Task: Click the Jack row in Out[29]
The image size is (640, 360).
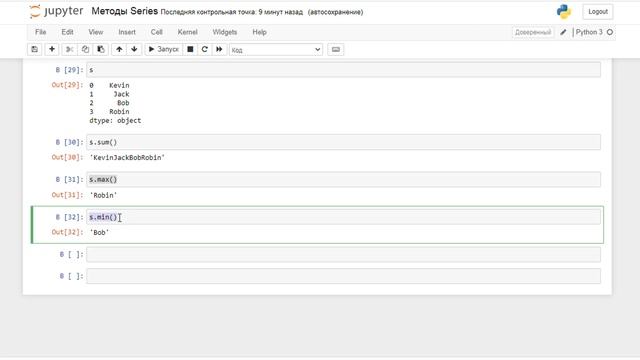Action: (x=109, y=94)
